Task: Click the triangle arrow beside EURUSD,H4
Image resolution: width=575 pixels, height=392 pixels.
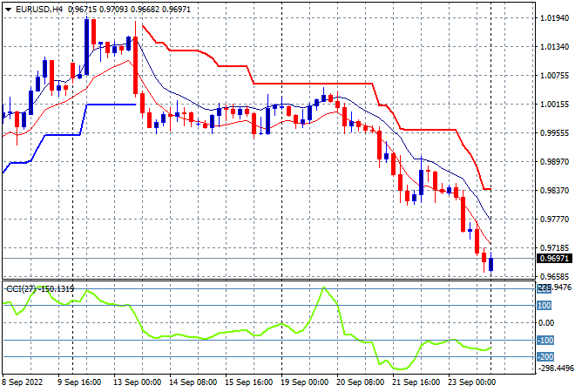Action: (7, 8)
